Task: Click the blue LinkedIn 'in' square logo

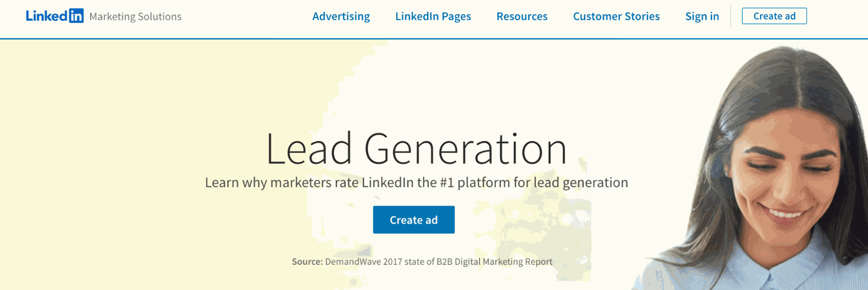Action: 76,16
